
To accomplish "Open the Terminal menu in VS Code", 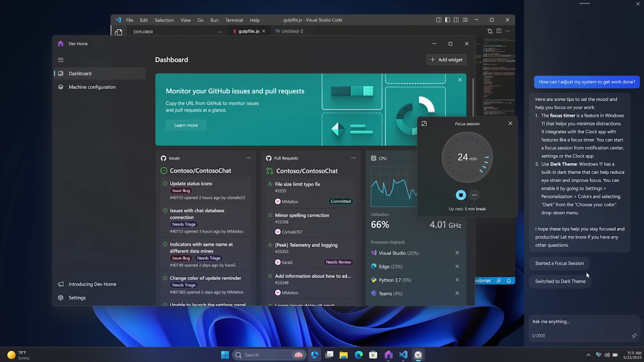I will click(234, 20).
